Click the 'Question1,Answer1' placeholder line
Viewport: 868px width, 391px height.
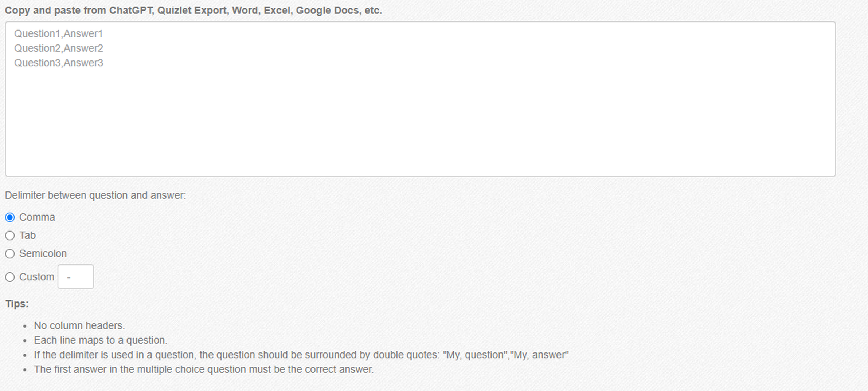[59, 34]
